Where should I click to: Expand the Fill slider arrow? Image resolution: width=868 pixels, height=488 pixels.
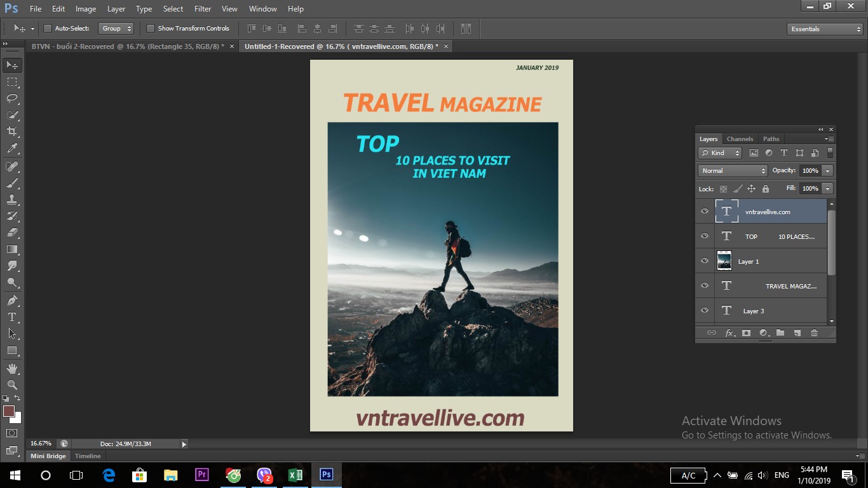[x=827, y=189]
